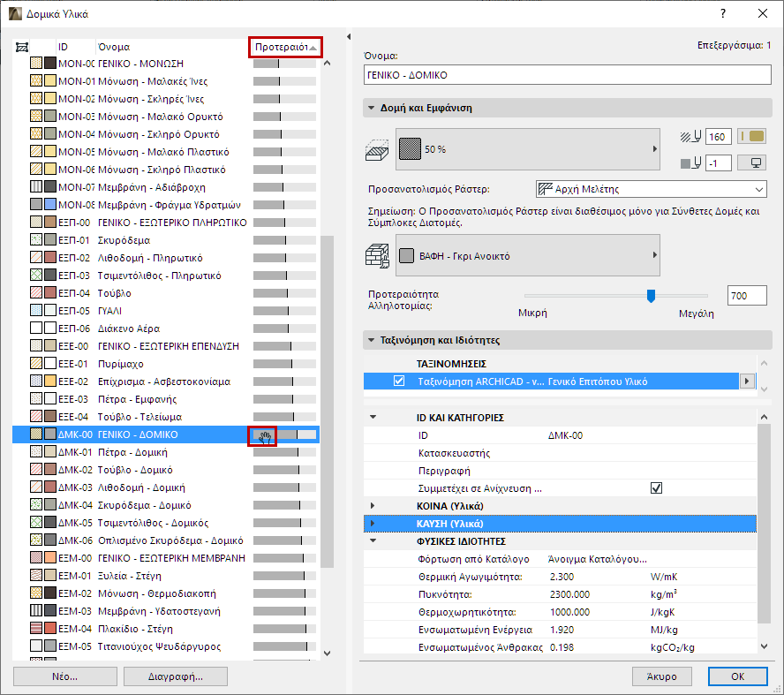The width and height of the screenshot is (784, 695).
Task: Open the ΒΑΦΗ - Γκρι Ανοικτό surface picker
Action: pos(527,255)
